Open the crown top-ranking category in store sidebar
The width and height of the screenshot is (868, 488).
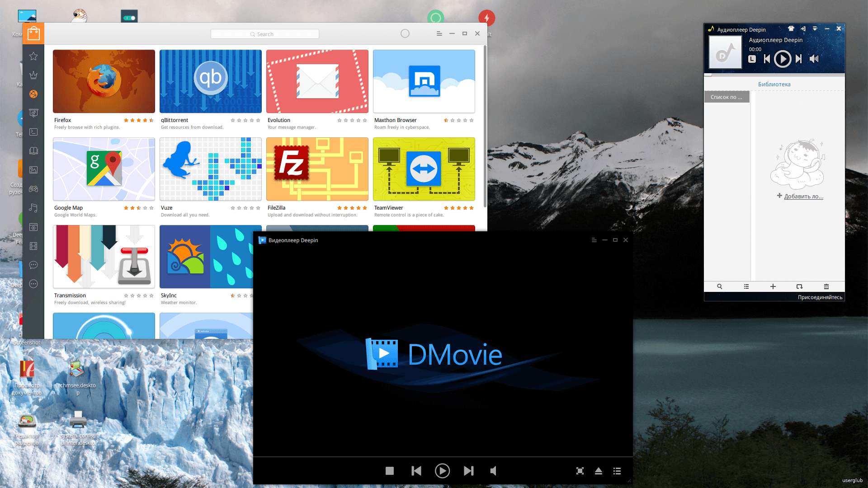[33, 75]
